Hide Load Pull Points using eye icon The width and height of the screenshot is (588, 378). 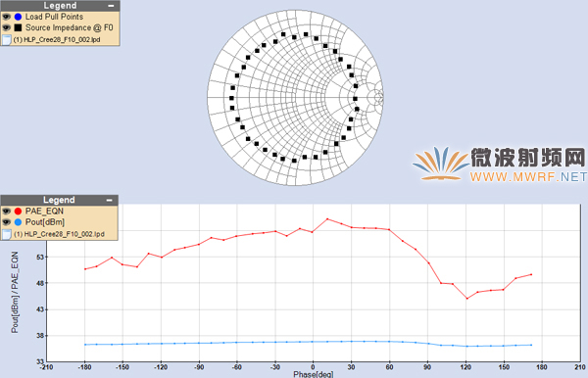(6, 17)
